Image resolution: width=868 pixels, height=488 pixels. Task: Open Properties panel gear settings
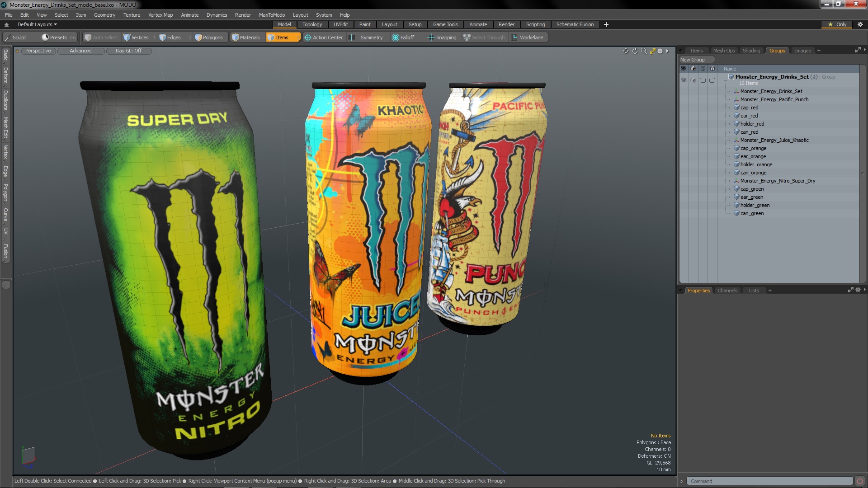point(858,290)
